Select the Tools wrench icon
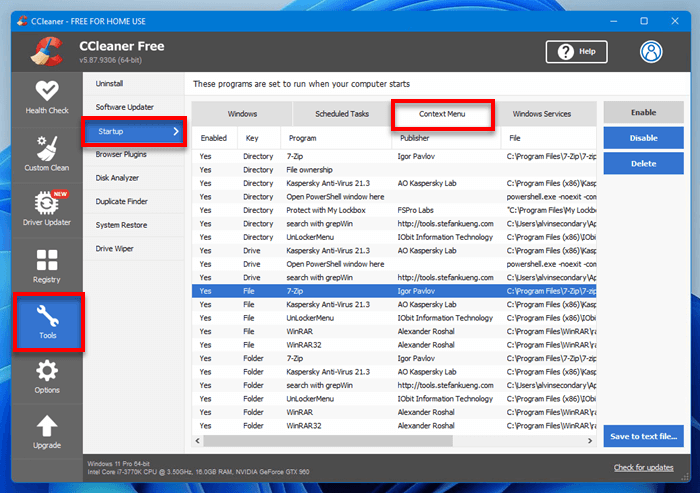The image size is (700, 493). point(47,316)
